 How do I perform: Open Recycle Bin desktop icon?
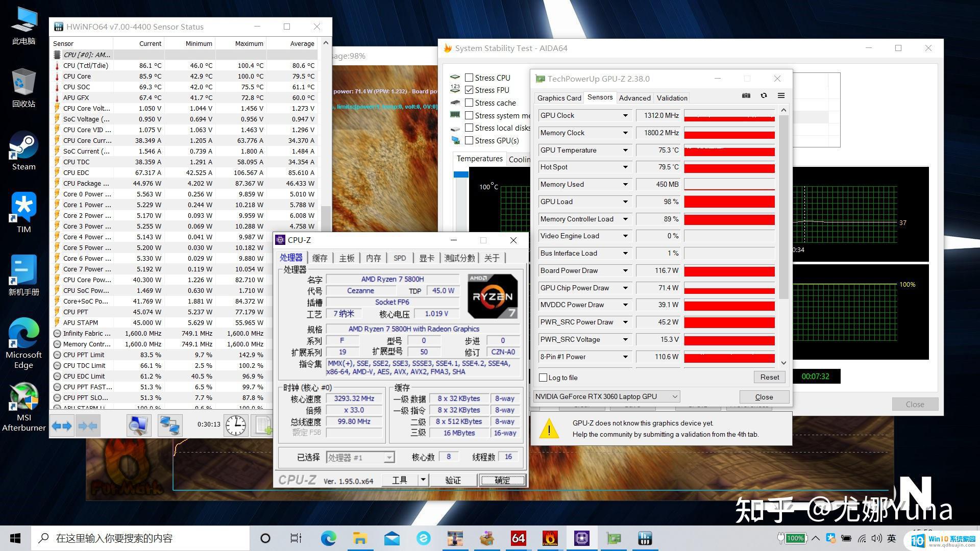pyautogui.click(x=23, y=88)
